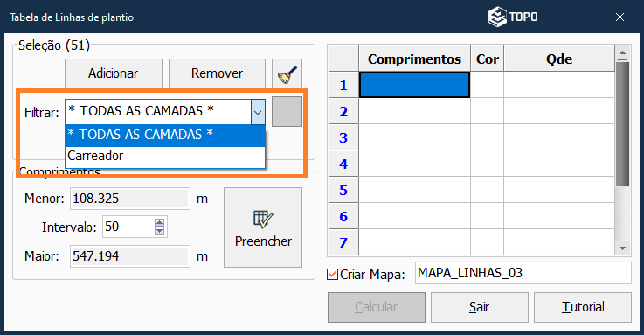Screen dimensions: 644x335
Task: Click the Remover button
Action: coord(217,73)
